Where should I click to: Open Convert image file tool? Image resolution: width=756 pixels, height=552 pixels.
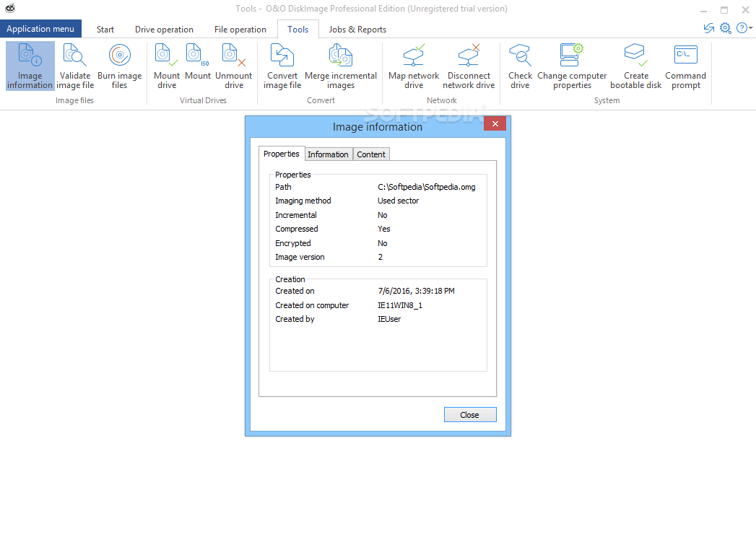[282, 66]
